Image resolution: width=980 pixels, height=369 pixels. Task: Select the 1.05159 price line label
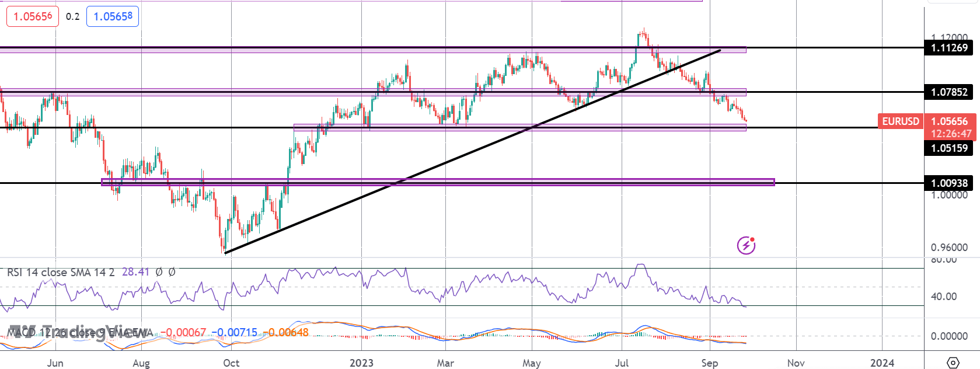click(949, 148)
